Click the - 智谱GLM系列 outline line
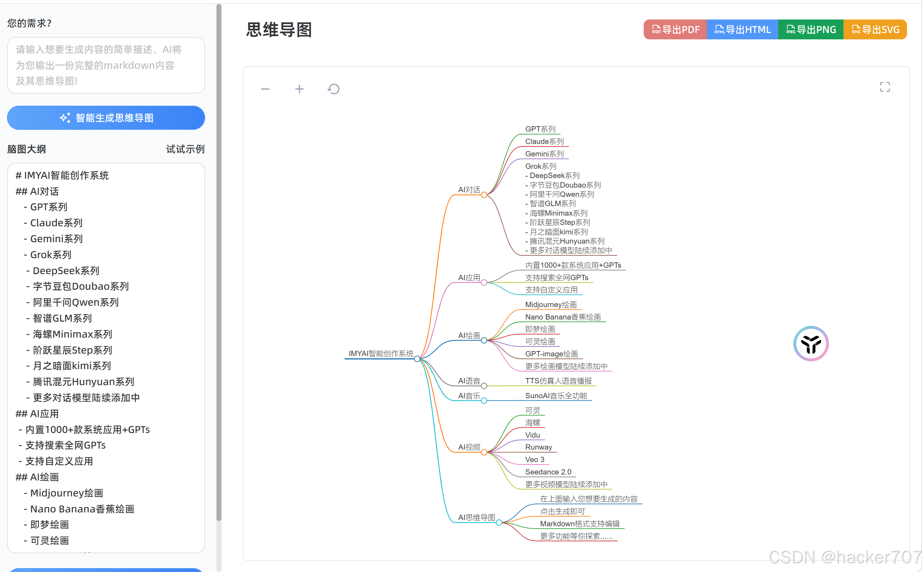 (59, 318)
